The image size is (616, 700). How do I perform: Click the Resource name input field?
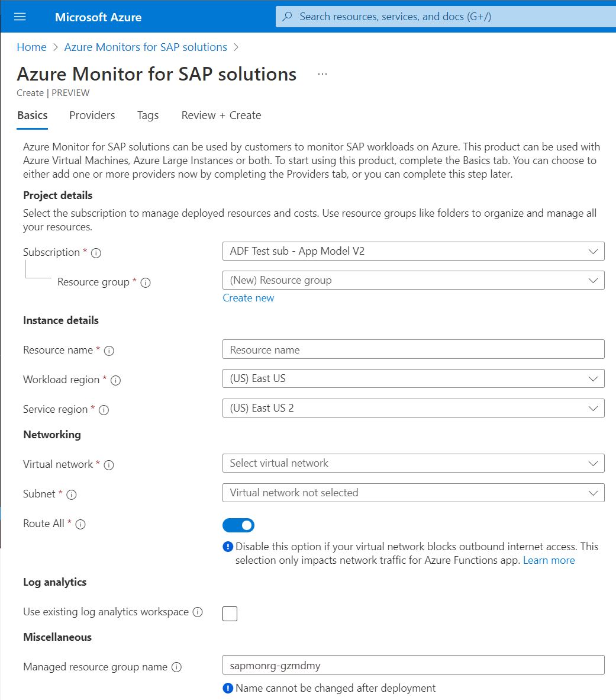tap(413, 349)
